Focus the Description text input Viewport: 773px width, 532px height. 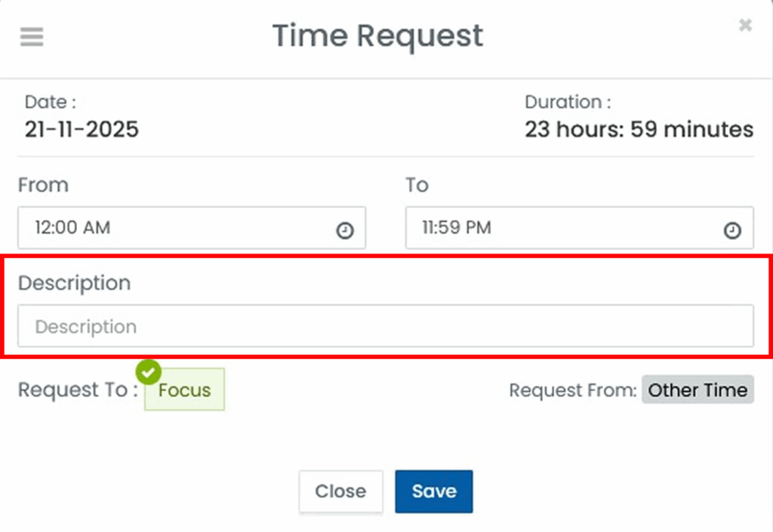click(x=385, y=326)
